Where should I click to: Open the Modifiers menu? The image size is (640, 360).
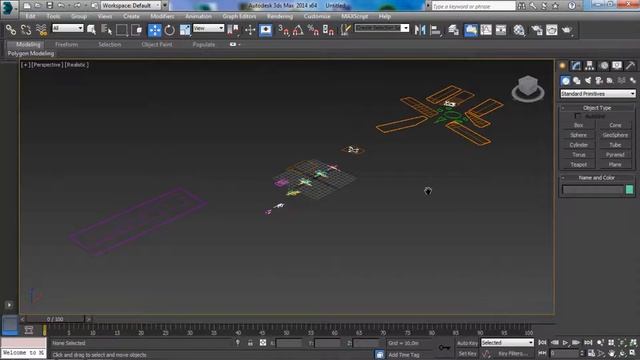(162, 16)
